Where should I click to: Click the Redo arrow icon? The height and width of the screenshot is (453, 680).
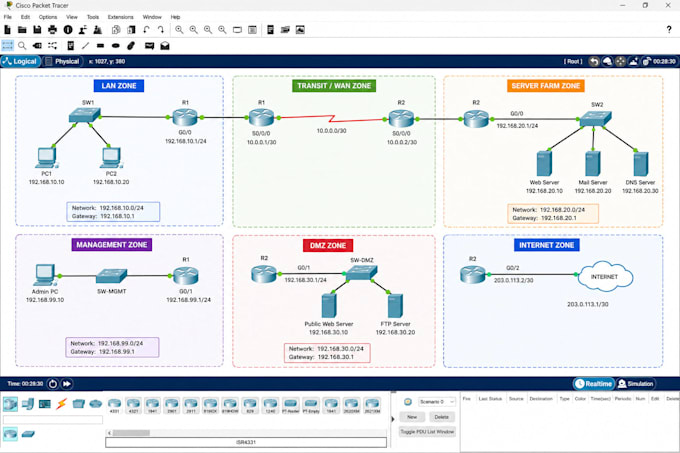click(161, 29)
